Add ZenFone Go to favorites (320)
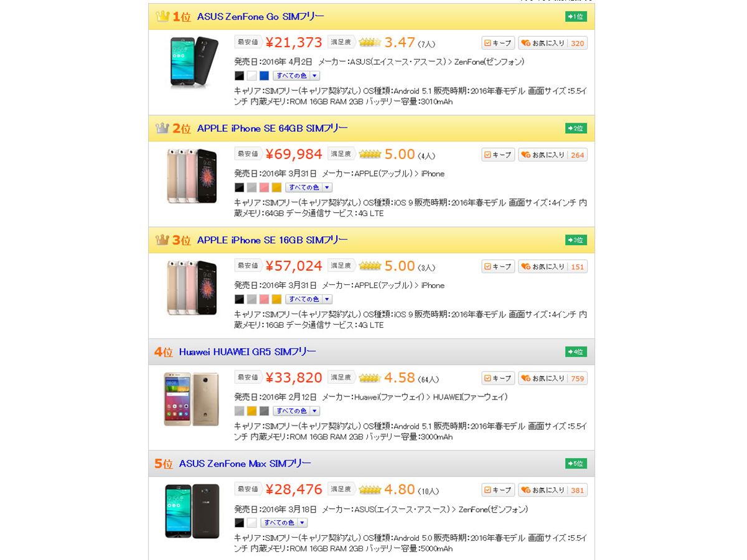 tap(553, 43)
